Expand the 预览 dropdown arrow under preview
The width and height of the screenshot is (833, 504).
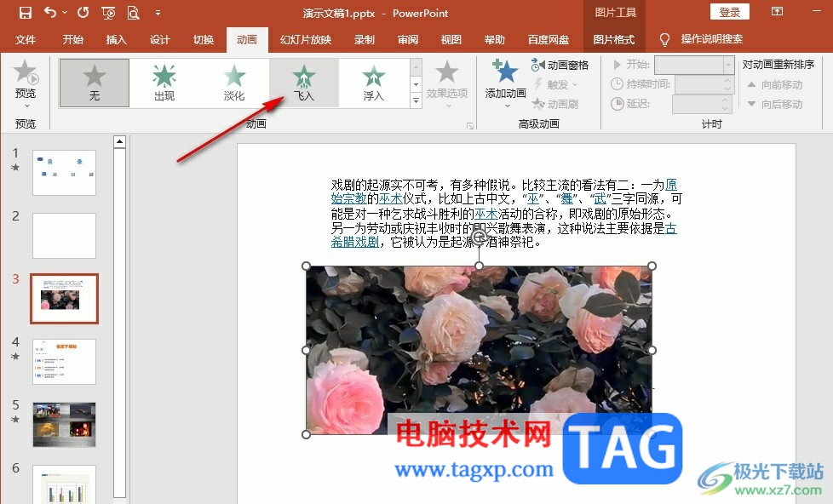[26, 106]
